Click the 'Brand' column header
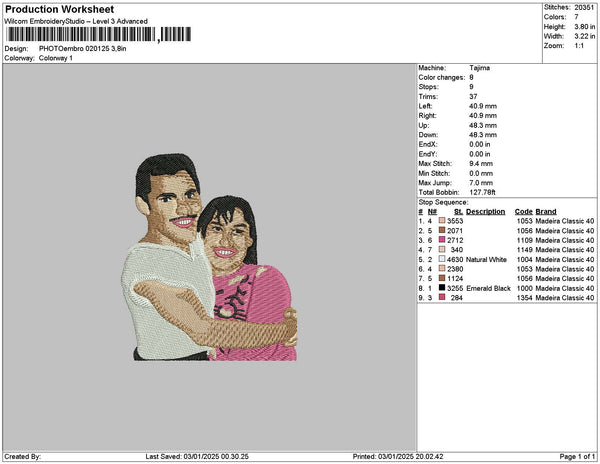 pos(546,212)
